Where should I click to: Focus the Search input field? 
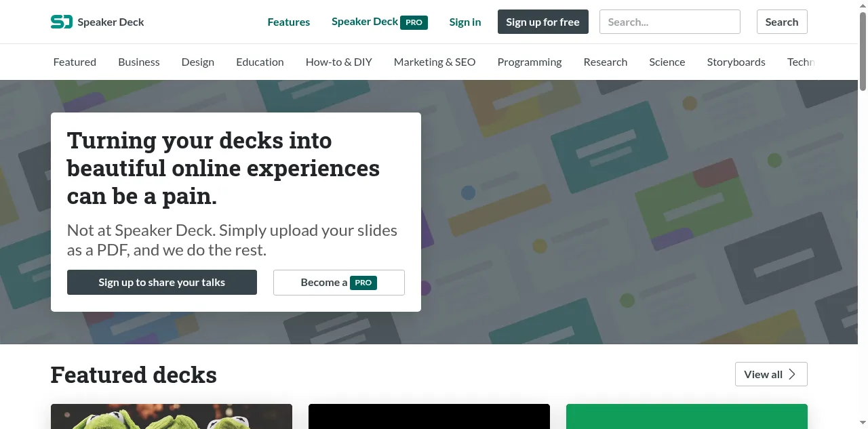pyautogui.click(x=669, y=22)
